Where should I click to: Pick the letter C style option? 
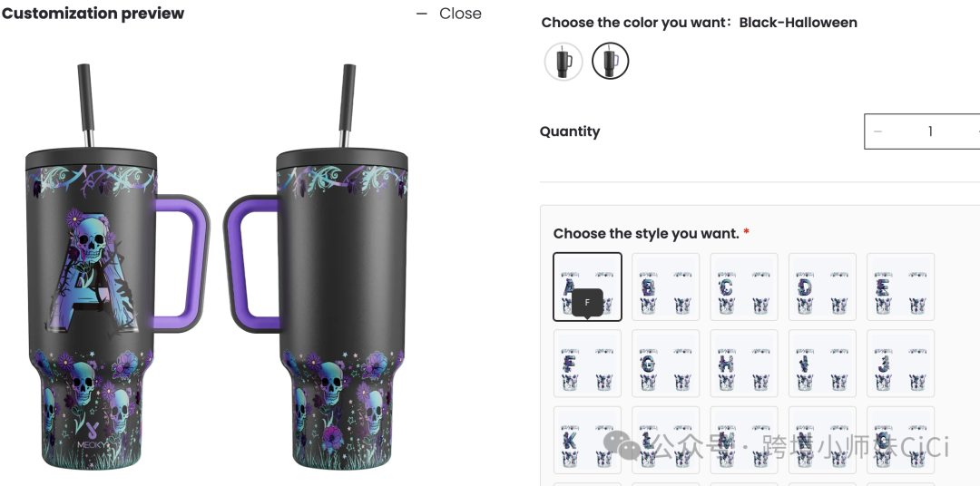[744, 287]
